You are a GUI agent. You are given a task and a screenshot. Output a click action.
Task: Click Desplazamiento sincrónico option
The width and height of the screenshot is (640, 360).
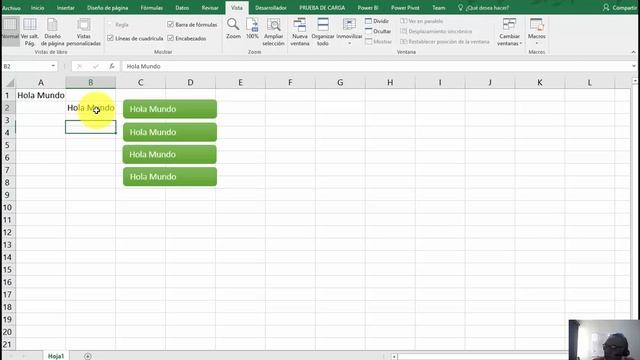[436, 31]
